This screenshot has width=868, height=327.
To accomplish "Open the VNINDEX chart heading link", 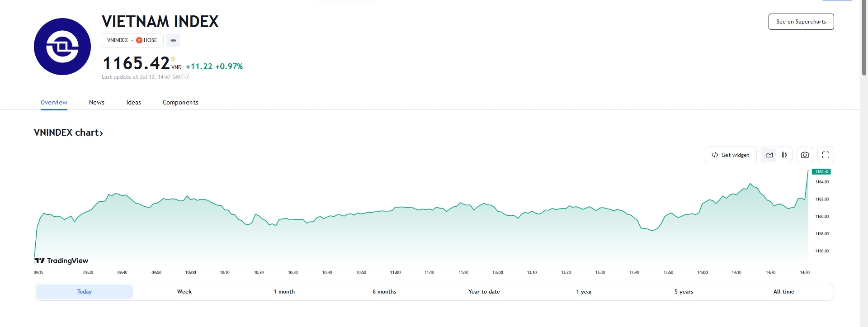I will [68, 133].
